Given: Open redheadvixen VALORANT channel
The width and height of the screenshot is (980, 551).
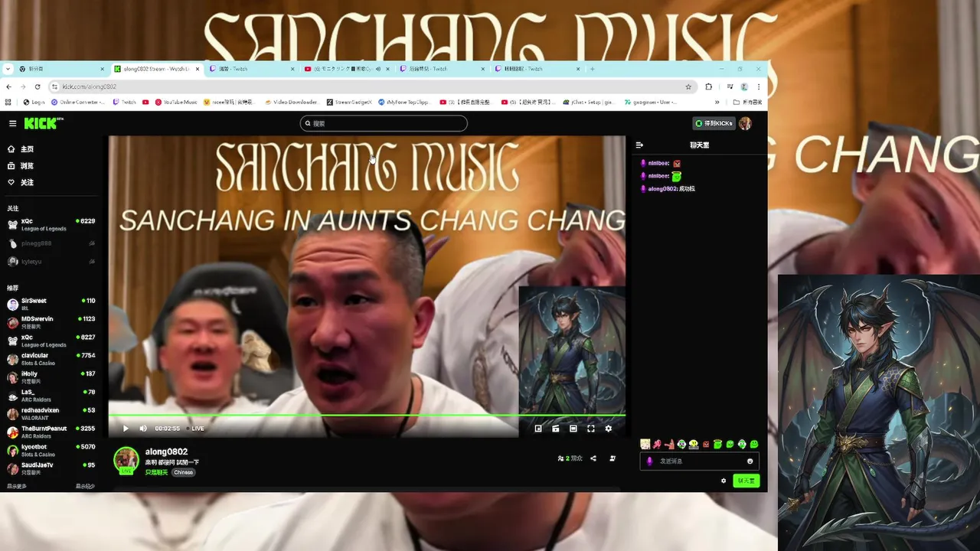Looking at the screenshot, I should click(x=51, y=414).
